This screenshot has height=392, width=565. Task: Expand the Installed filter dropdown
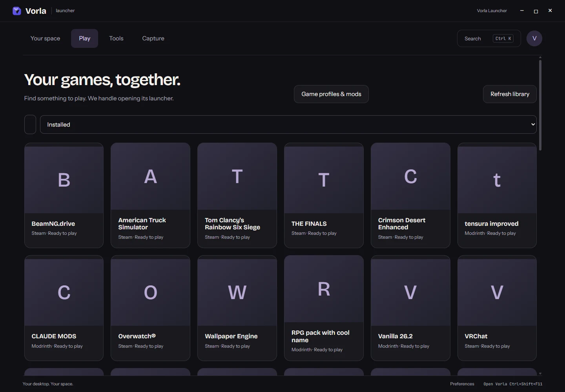click(288, 125)
